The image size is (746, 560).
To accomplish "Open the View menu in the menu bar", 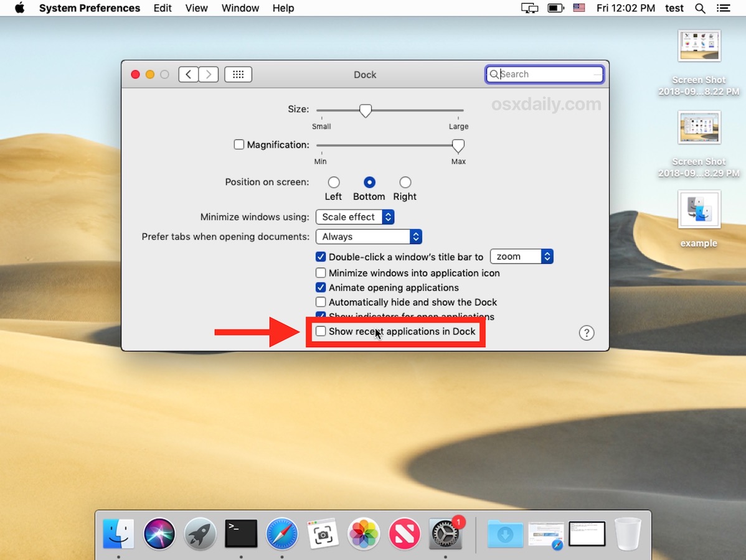I will pos(196,8).
